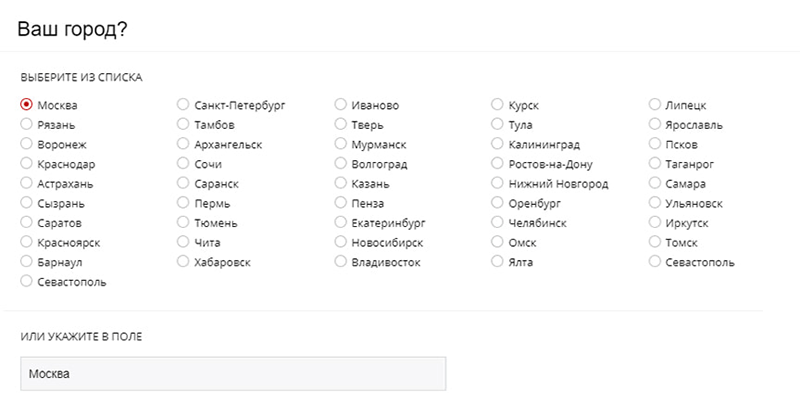This screenshot has width=800, height=416.
Task: Choose Санкт-Петербург from the city list
Action: pos(183,104)
